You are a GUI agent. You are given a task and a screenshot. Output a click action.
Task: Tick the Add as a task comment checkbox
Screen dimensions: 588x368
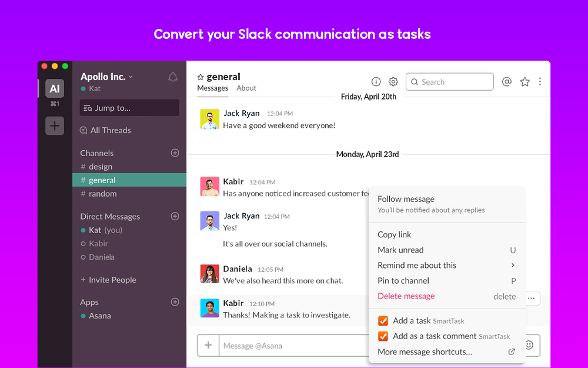383,336
